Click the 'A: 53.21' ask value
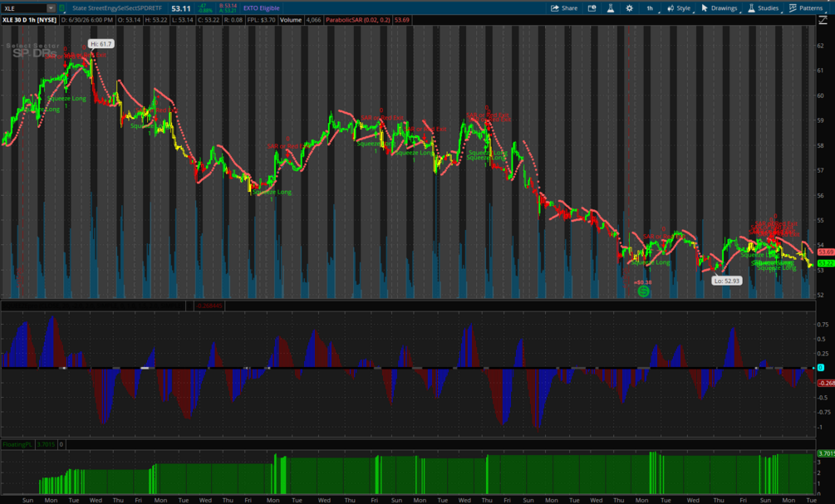This screenshot has width=835, height=504. (x=228, y=11)
